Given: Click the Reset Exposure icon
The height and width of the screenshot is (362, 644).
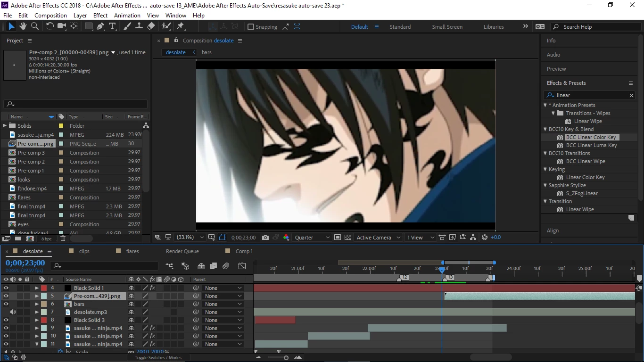Looking at the screenshot, I should click(x=485, y=238).
